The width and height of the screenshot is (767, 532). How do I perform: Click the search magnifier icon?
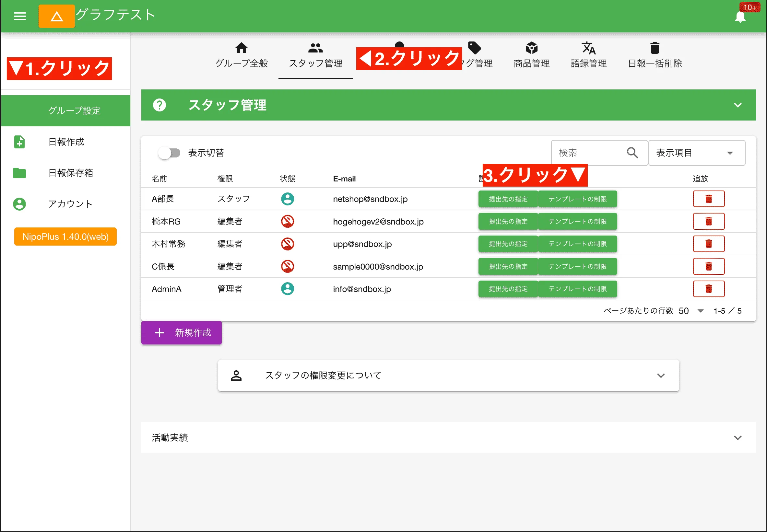(x=632, y=153)
